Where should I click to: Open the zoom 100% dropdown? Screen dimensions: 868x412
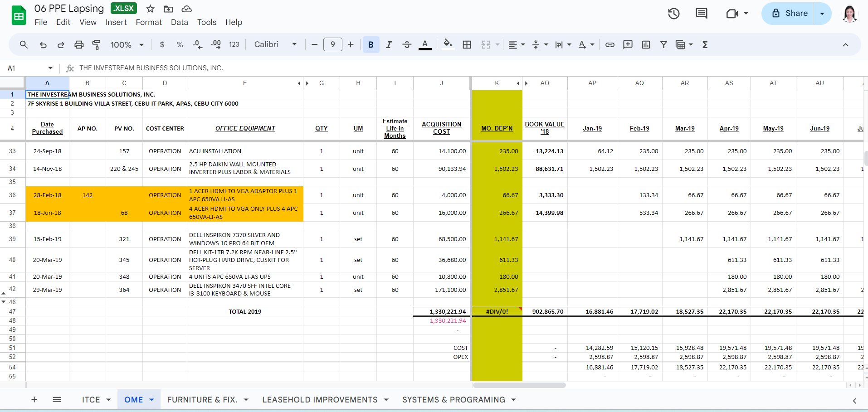click(127, 44)
